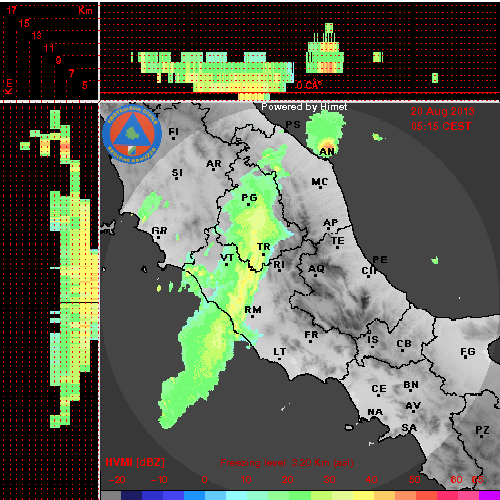Select the SI city label on the map
This screenshot has height=500, width=500.
tap(177, 173)
